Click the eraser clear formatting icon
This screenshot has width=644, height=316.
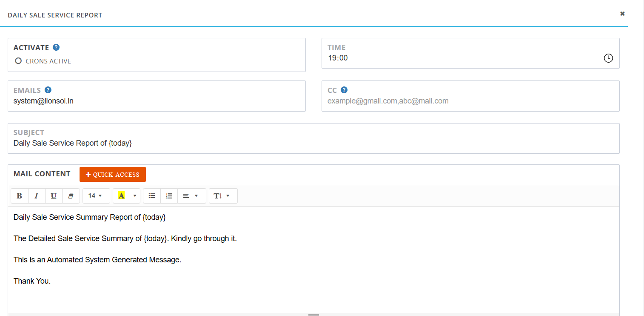pos(71,196)
